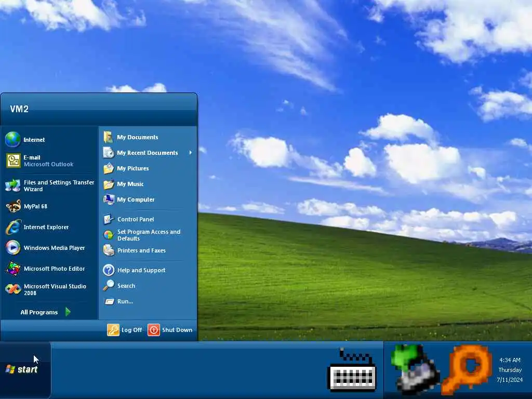Click the Run... icon
Image resolution: width=532 pixels, height=399 pixels.
[x=109, y=301]
